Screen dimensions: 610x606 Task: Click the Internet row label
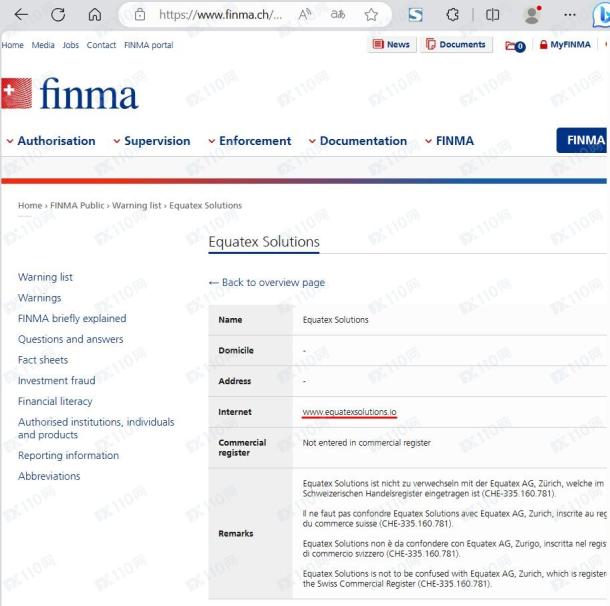click(x=235, y=412)
